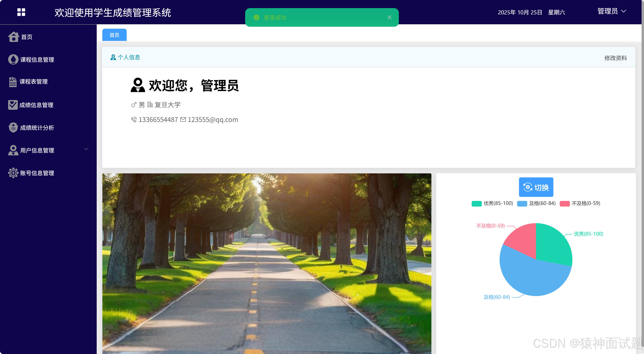Image resolution: width=644 pixels, height=354 pixels.
Task: Open 账号信息管理 via the gear icon
Action: click(14, 173)
